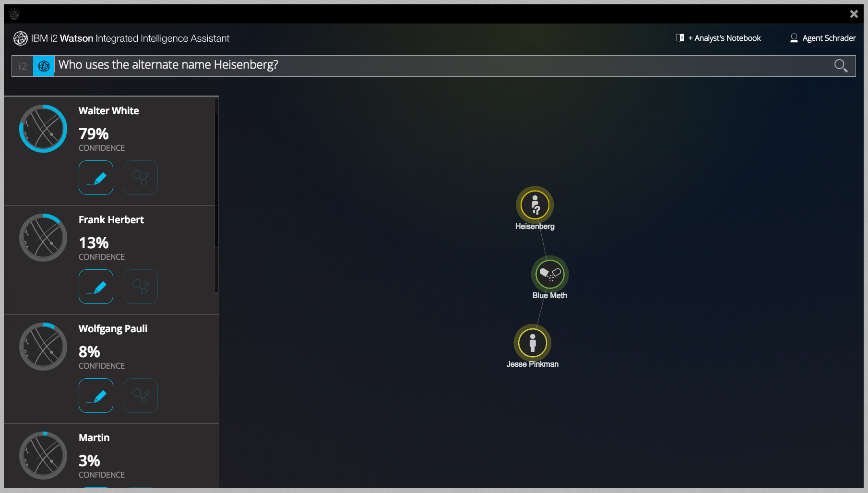Click Martin's confidence ring

(x=43, y=456)
